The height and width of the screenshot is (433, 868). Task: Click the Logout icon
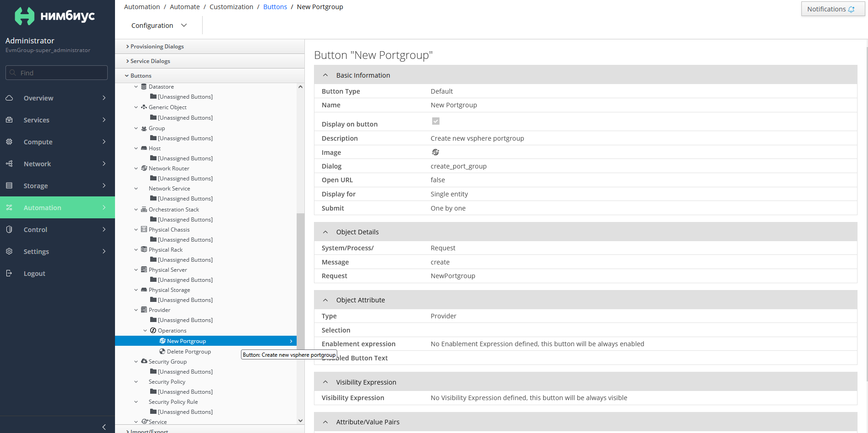click(9, 273)
